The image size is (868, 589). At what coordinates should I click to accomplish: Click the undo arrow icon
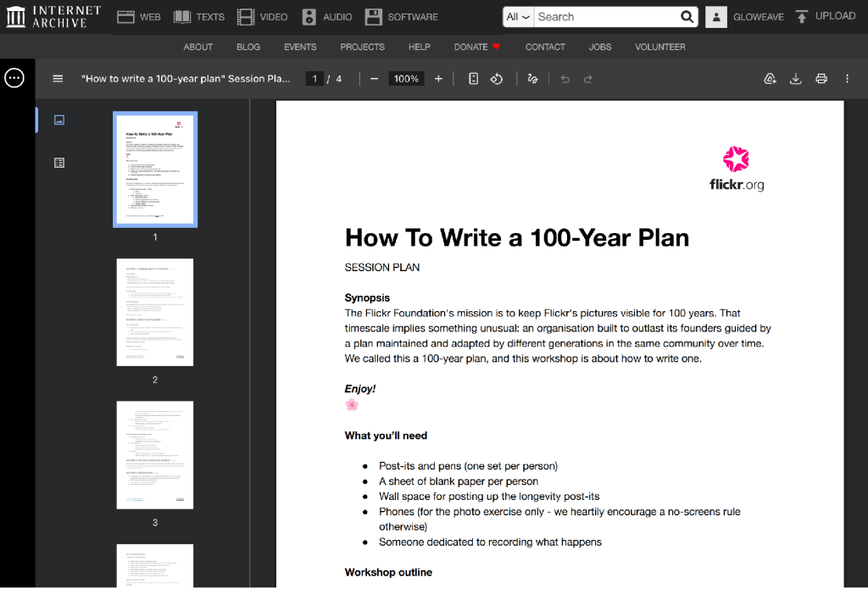tap(565, 79)
